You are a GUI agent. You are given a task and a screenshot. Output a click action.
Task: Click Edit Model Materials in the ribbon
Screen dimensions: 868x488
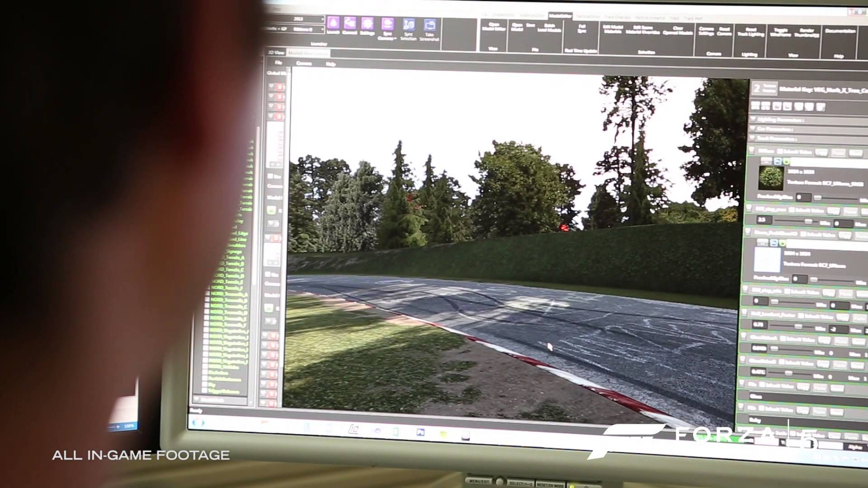[x=613, y=29]
